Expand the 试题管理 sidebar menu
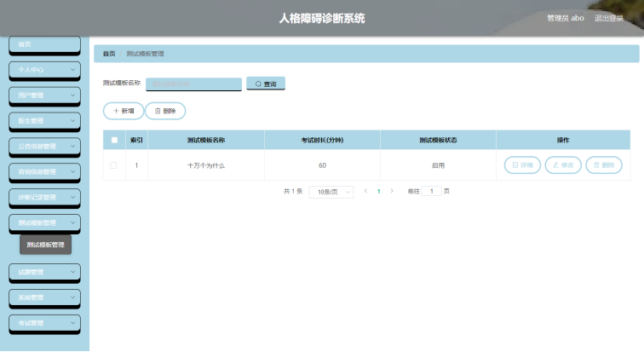Screen dimensions: 644x352 click(44, 273)
